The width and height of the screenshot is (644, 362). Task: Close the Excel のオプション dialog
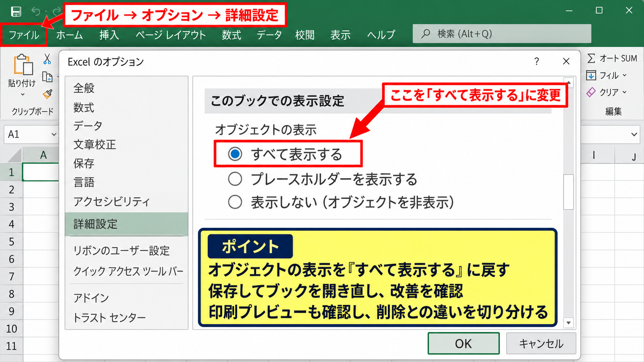pyautogui.click(x=566, y=61)
